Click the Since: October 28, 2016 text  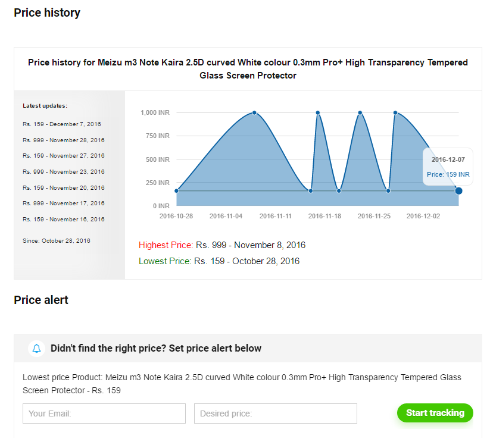[x=57, y=240]
